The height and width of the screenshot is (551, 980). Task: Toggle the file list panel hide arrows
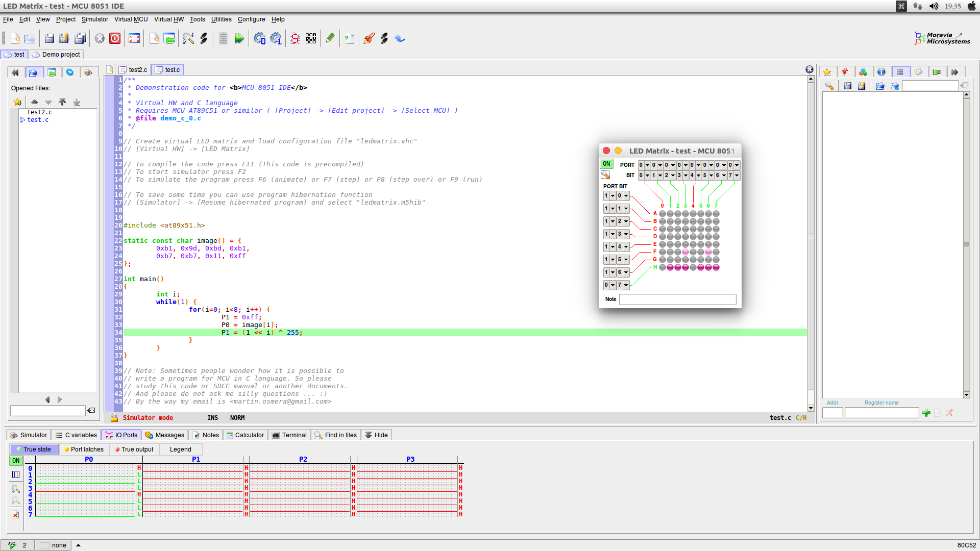tap(15, 72)
